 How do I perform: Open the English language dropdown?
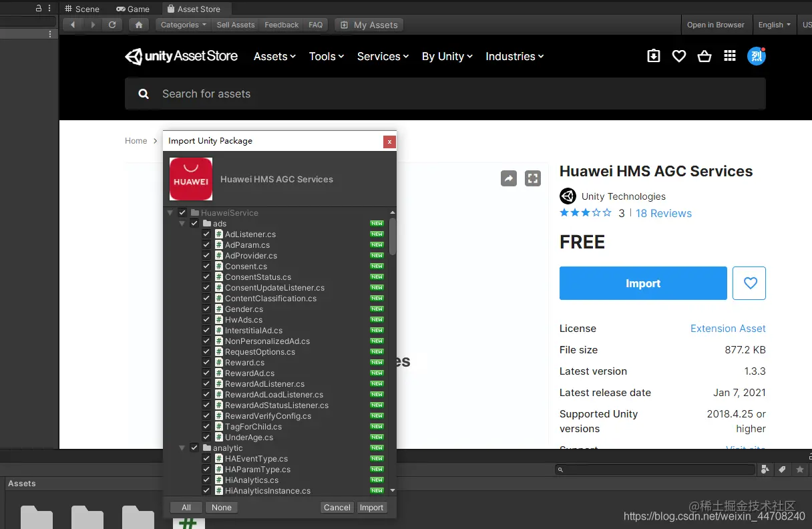coord(775,25)
